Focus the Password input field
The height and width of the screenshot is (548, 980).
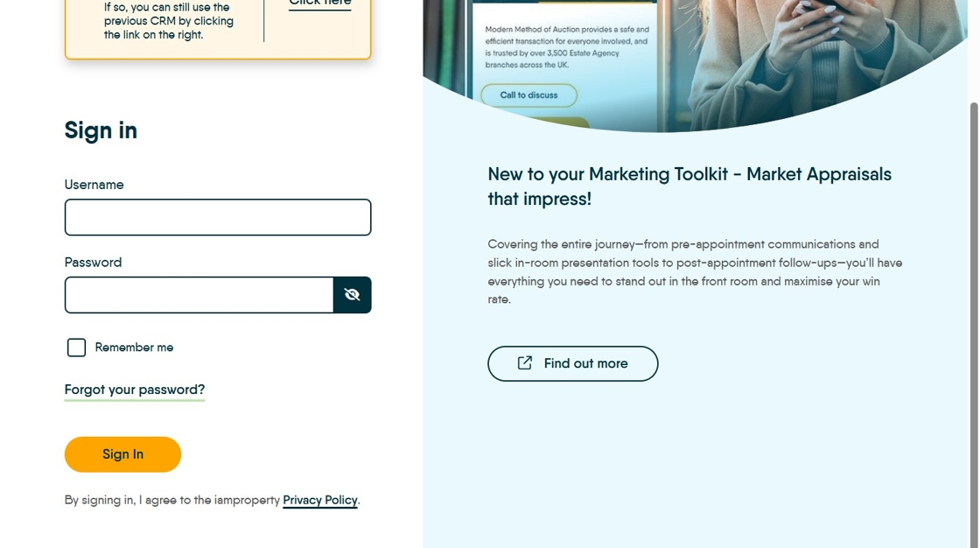click(199, 295)
